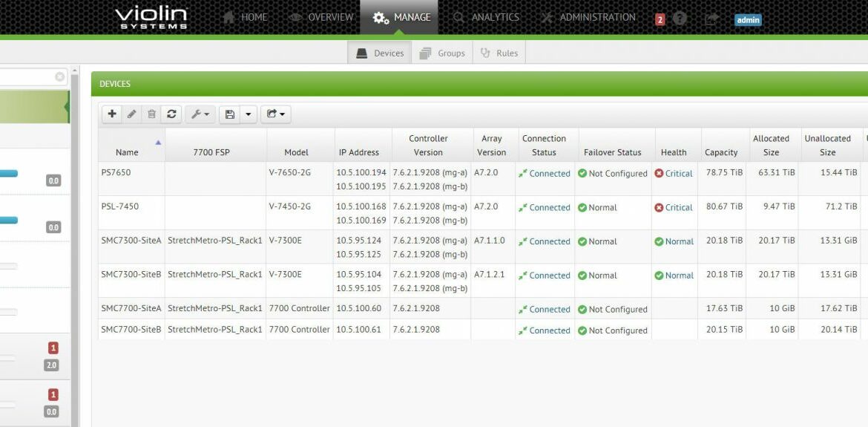Open Normal health link for SMC7300-SiteB

click(680, 276)
